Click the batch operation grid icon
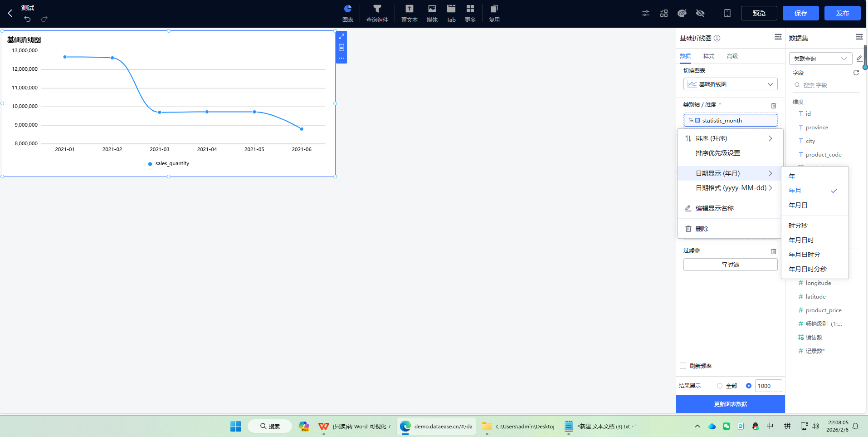This screenshot has height=437, width=868. click(x=664, y=13)
